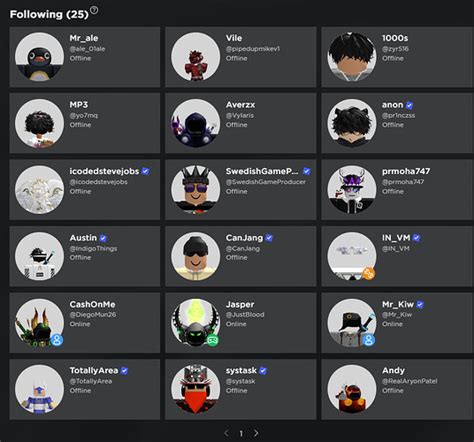Open the SwedishGameProducer display name link
The height and width of the screenshot is (442, 474).
pyautogui.click(x=262, y=171)
